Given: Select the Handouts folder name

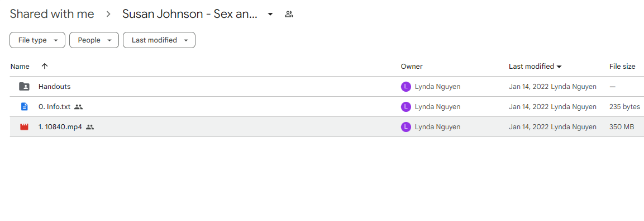Looking at the screenshot, I should pyautogui.click(x=55, y=86).
